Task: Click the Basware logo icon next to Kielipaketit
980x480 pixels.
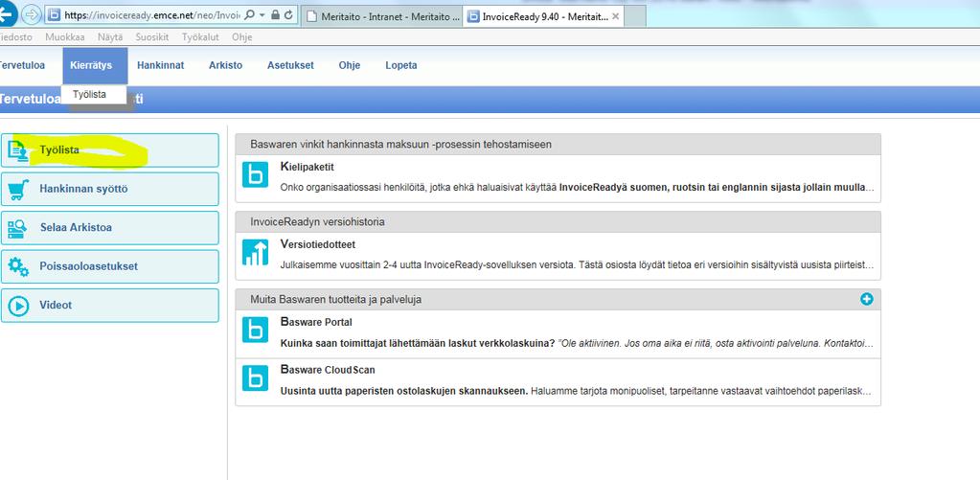Action: pyautogui.click(x=255, y=174)
